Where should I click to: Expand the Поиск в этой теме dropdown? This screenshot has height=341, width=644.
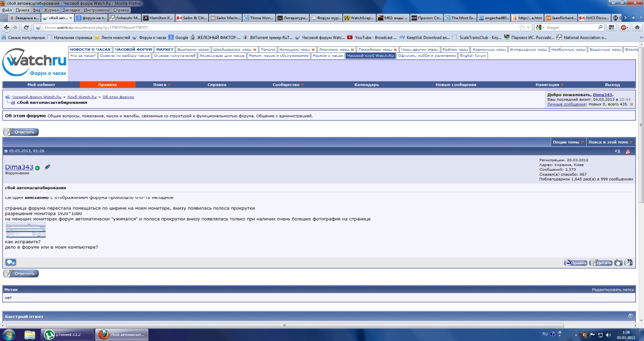click(x=610, y=142)
